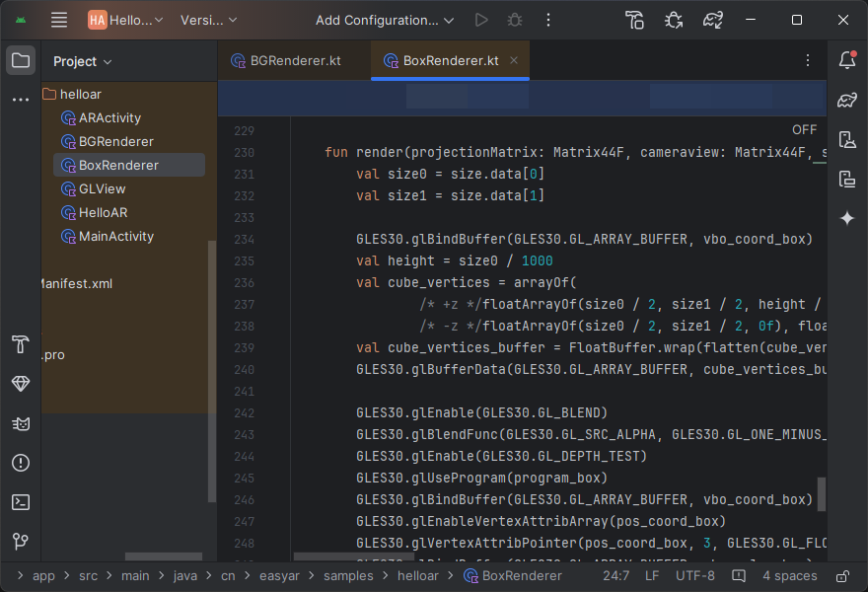Switch to the BGRenderer.kt tab
The width and height of the screenshot is (868, 592).
click(x=294, y=60)
